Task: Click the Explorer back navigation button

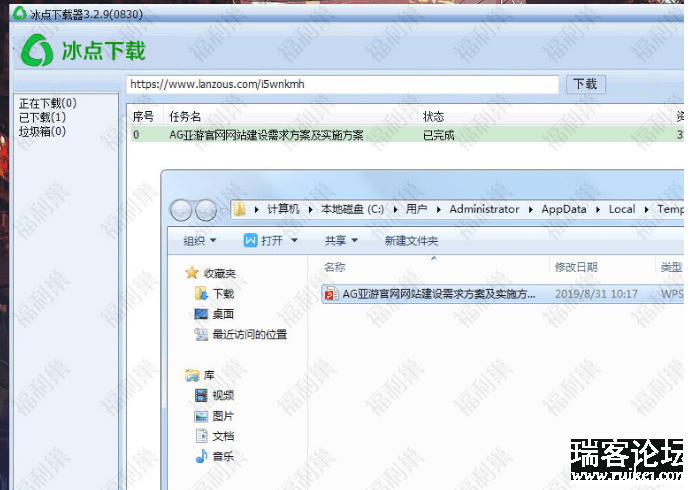Action: point(181,210)
